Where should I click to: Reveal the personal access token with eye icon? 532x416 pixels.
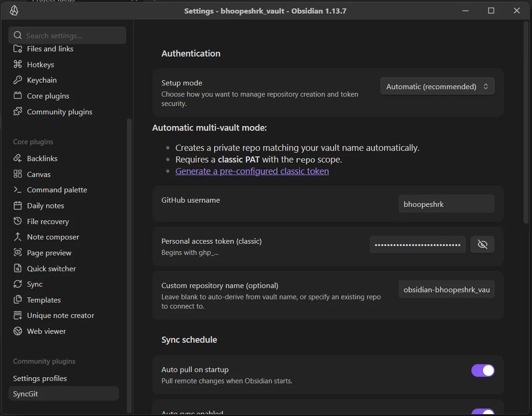click(x=482, y=244)
